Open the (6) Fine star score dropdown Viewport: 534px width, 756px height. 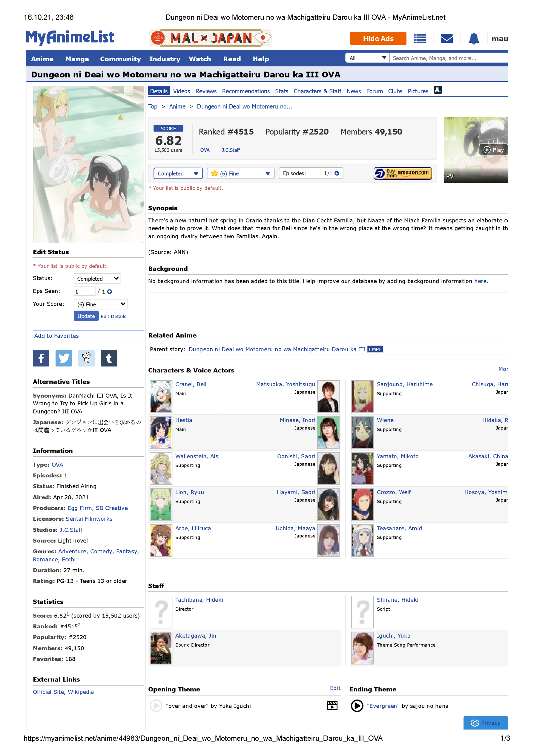coord(241,173)
